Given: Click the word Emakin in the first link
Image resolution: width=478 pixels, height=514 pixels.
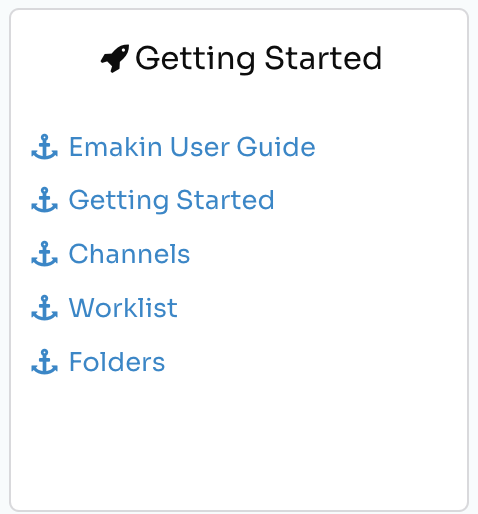Looking at the screenshot, I should [115, 147].
